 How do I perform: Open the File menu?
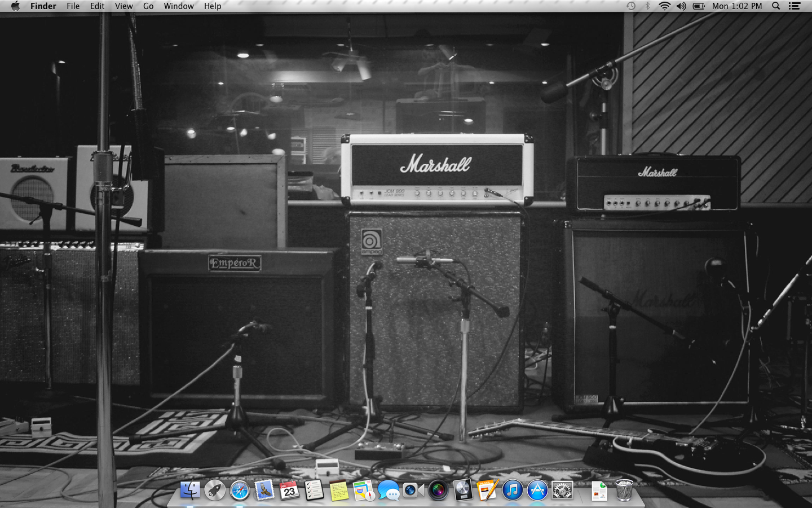tap(73, 6)
